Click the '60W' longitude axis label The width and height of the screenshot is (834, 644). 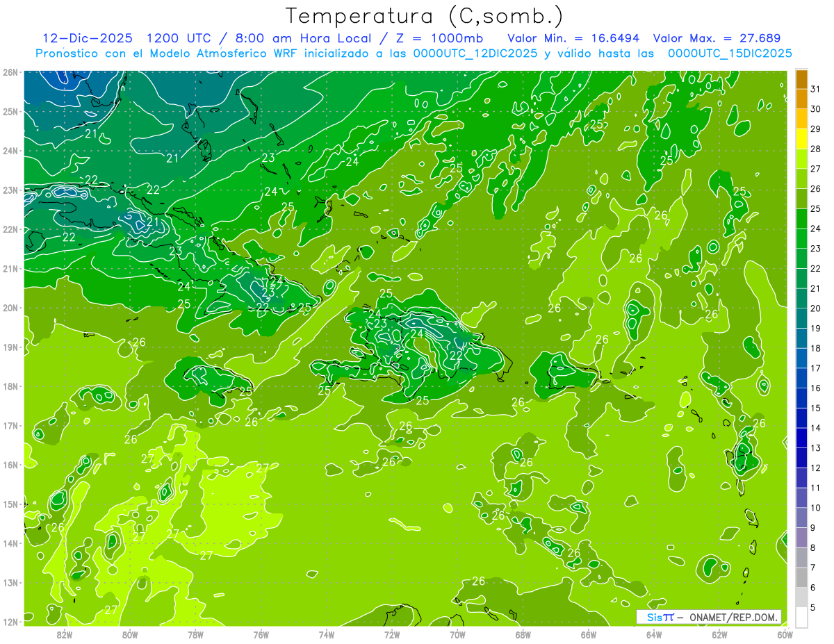[785, 634]
